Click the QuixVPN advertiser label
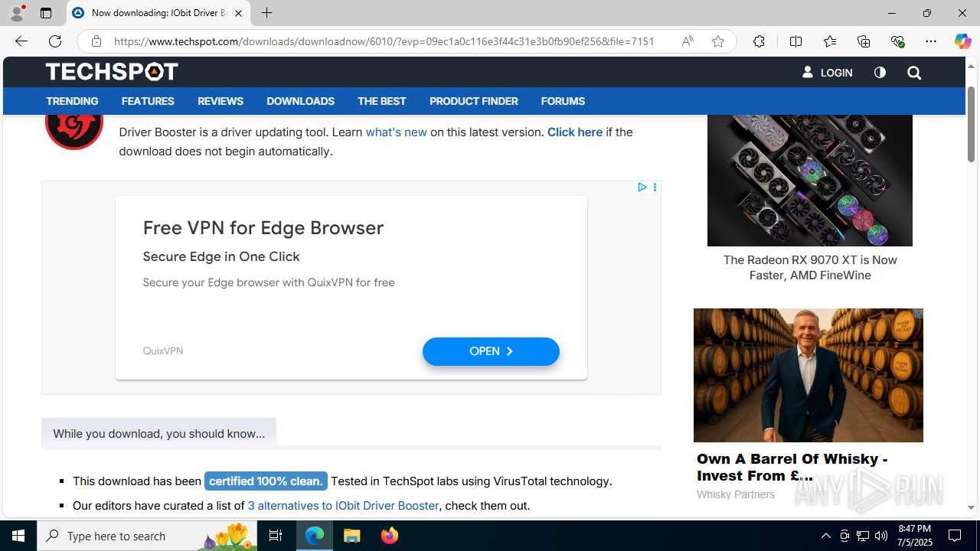Image resolution: width=980 pixels, height=551 pixels. pyautogui.click(x=163, y=350)
